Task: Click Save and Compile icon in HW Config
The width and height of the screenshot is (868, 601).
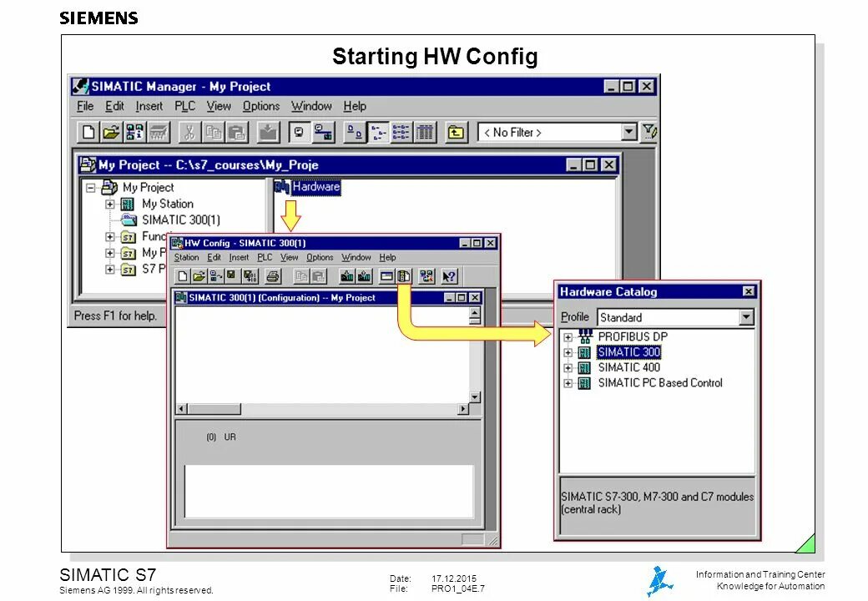Action: tap(250, 275)
